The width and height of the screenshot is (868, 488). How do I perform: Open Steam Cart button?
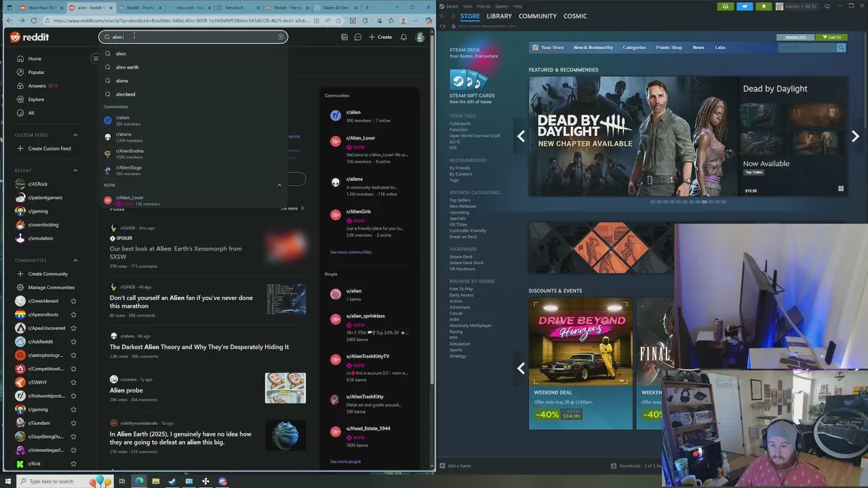click(x=831, y=37)
